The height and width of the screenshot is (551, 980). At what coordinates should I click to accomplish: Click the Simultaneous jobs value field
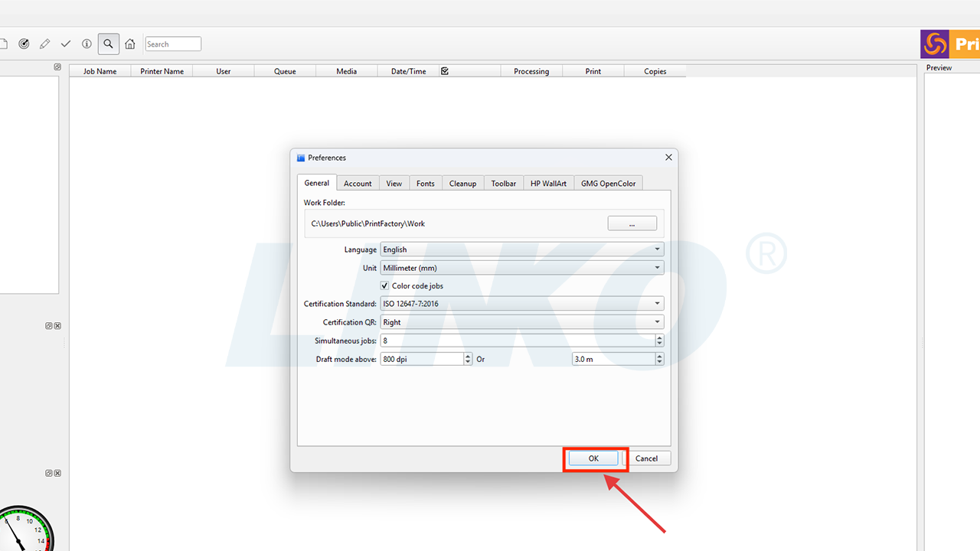518,341
